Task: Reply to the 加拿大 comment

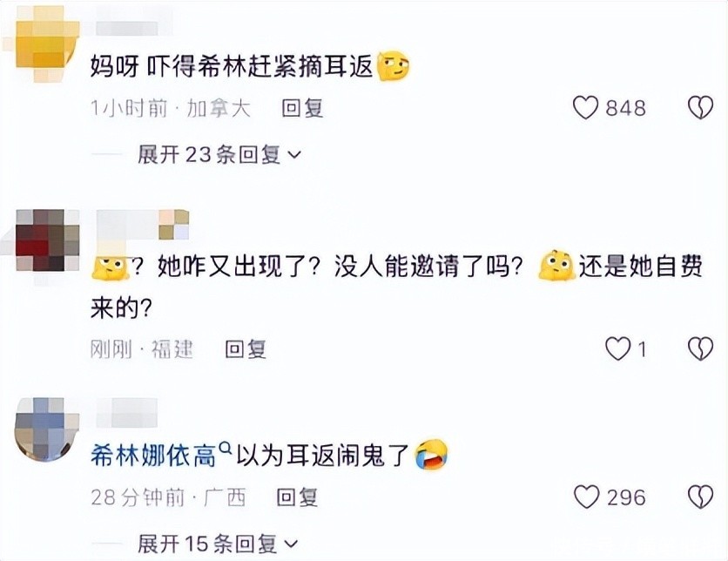Action: click(x=302, y=108)
